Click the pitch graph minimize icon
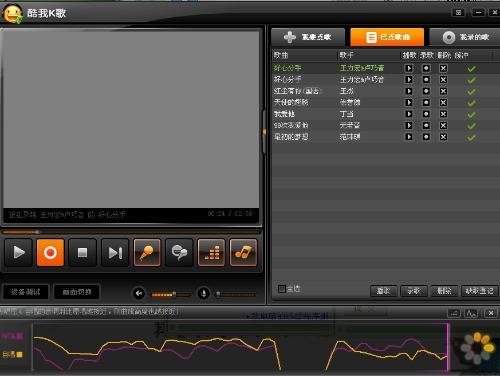 point(454,313)
